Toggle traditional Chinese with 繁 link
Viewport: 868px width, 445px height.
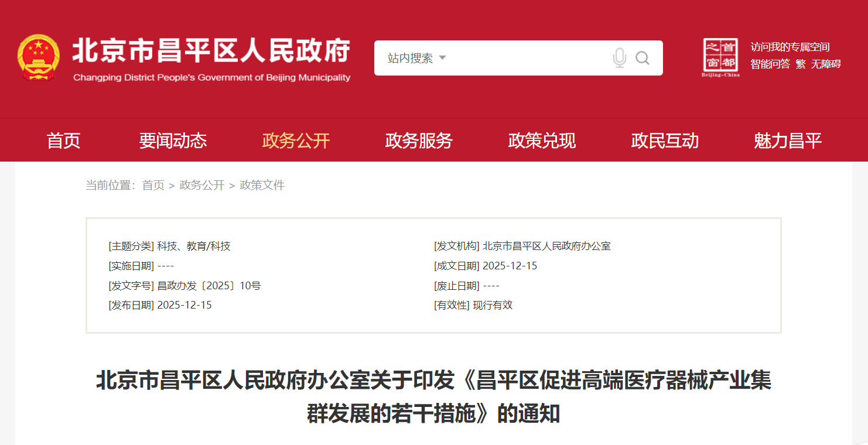800,64
